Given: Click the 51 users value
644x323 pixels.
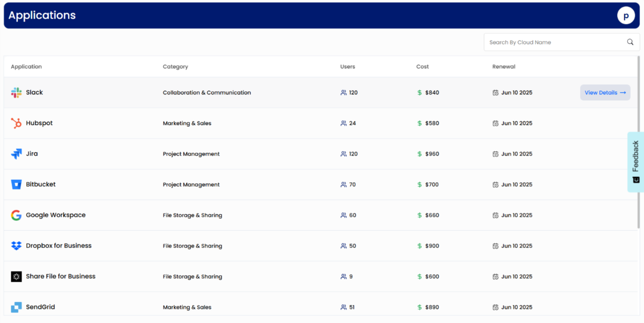Looking at the screenshot, I should (352, 307).
